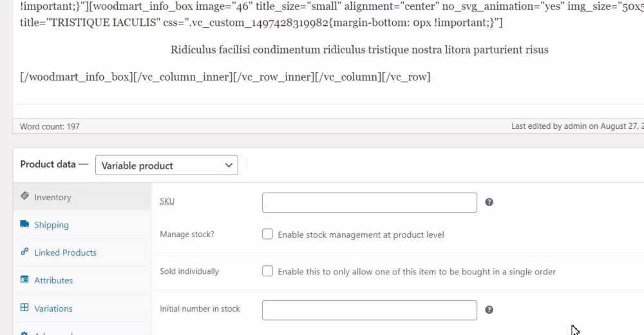The image size is (644, 335).
Task: Go to the Attributes tab
Action: [53, 280]
